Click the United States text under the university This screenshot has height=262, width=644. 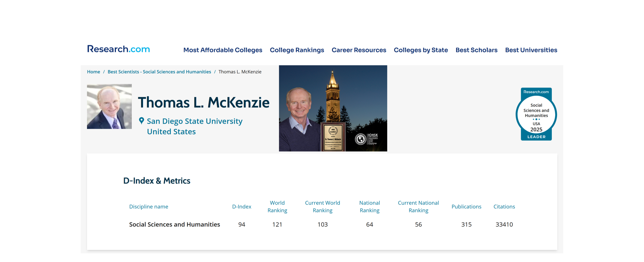tap(171, 131)
